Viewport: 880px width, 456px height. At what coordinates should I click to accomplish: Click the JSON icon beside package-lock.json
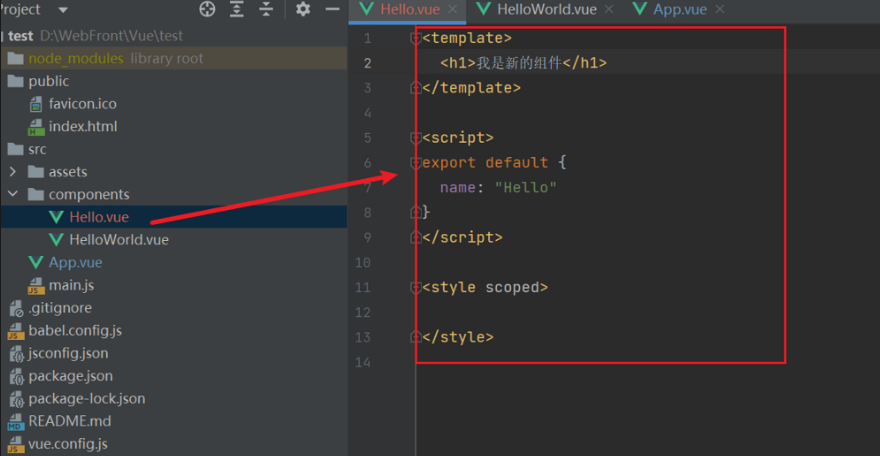pyautogui.click(x=16, y=399)
